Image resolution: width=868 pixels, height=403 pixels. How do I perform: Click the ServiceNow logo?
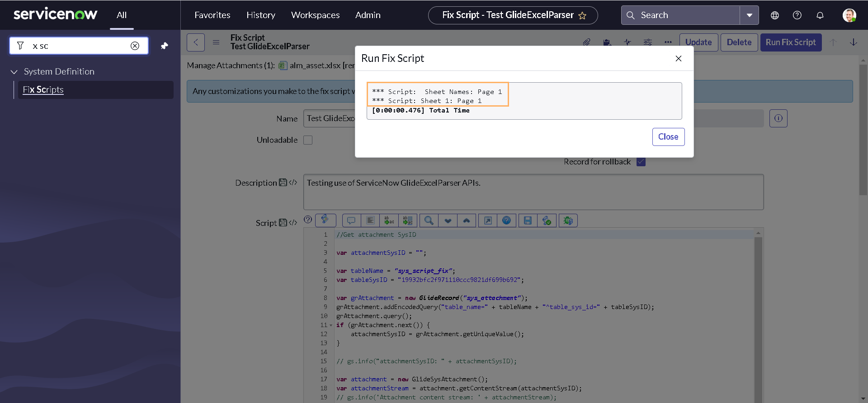pyautogui.click(x=55, y=14)
